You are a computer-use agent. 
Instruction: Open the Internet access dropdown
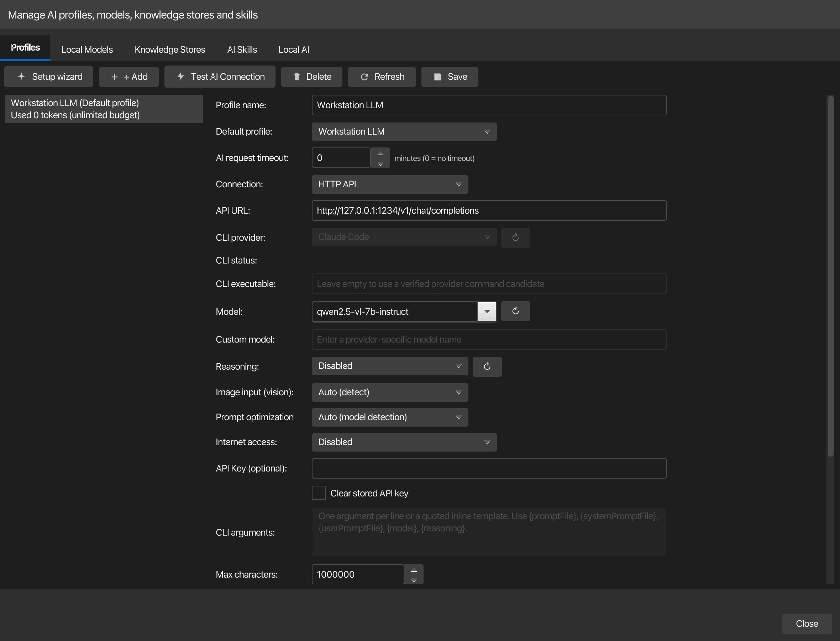(404, 442)
